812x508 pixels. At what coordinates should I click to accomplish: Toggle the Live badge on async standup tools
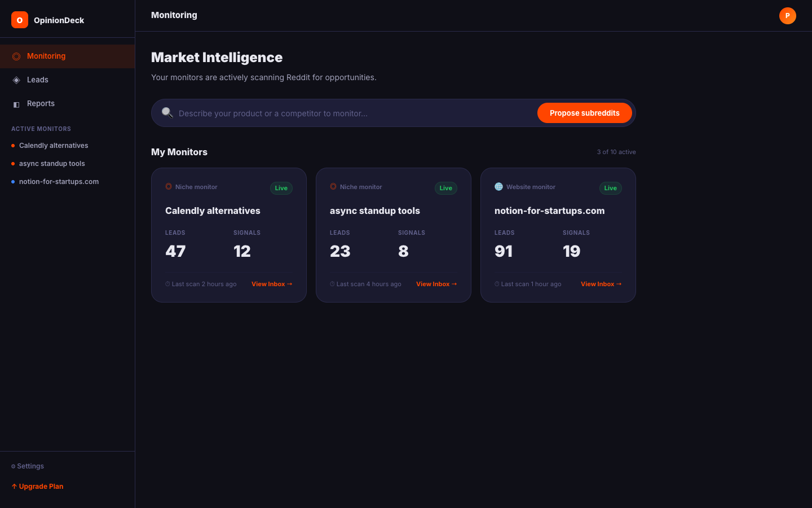point(445,188)
